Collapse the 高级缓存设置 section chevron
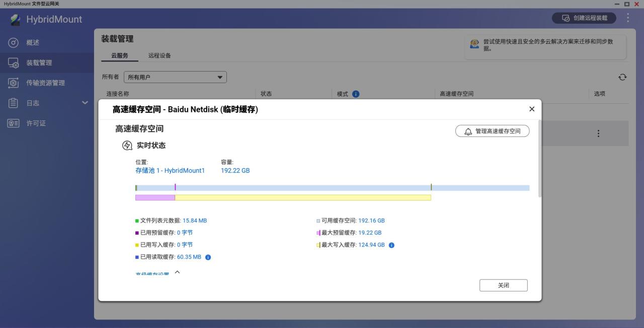The width and height of the screenshot is (644, 328). [x=177, y=272]
